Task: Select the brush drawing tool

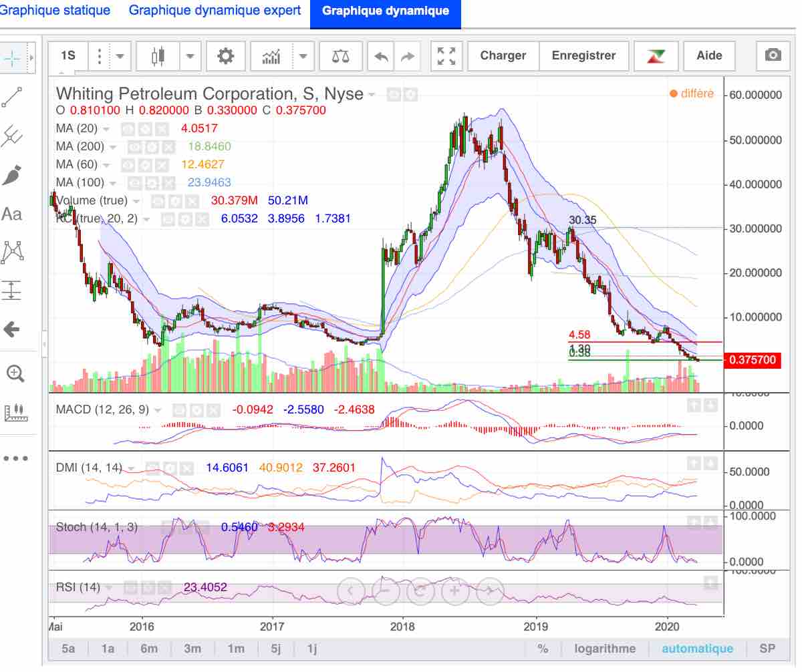Action: (12, 176)
